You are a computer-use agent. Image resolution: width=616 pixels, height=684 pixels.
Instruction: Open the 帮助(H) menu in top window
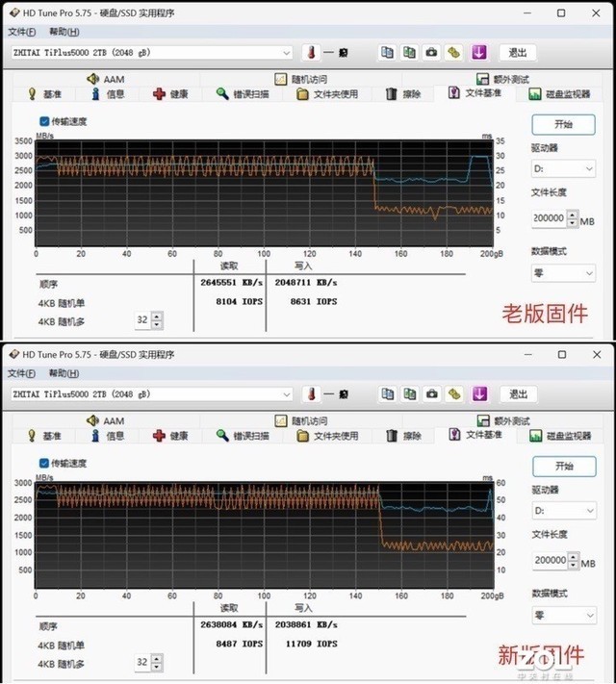(x=64, y=32)
